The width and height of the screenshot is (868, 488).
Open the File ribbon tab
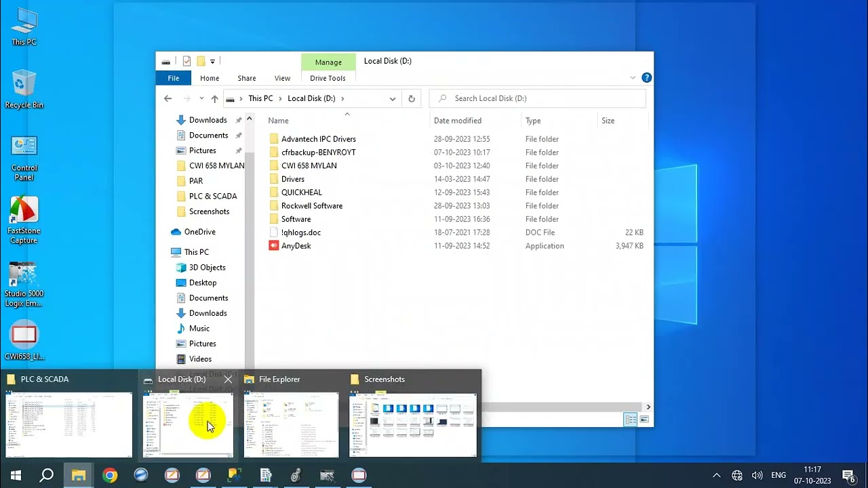[x=174, y=78]
